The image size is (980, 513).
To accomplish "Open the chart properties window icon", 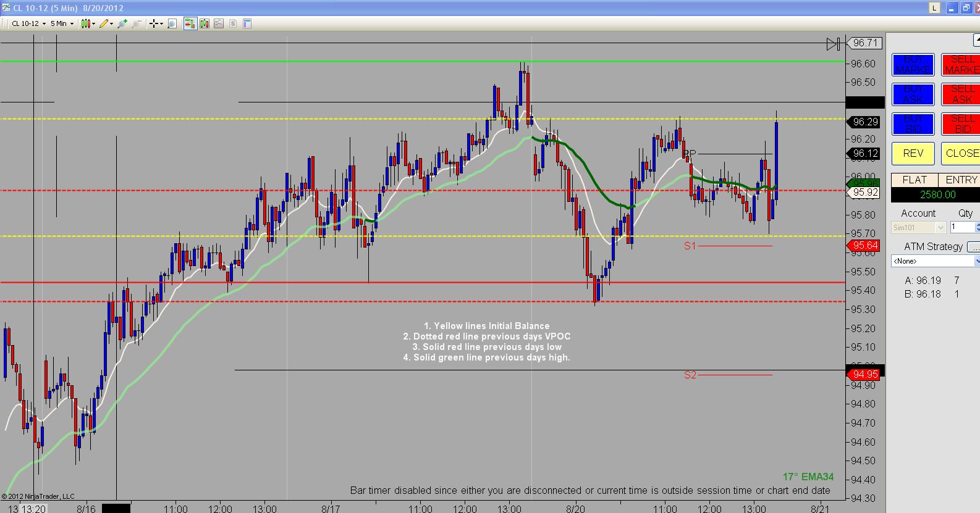I will coord(247,23).
